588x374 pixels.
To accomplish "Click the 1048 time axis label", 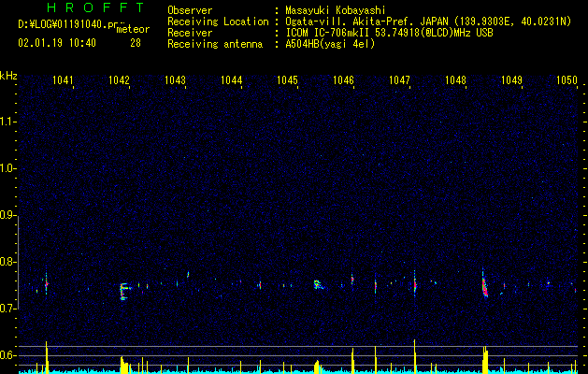I will pos(455,80).
